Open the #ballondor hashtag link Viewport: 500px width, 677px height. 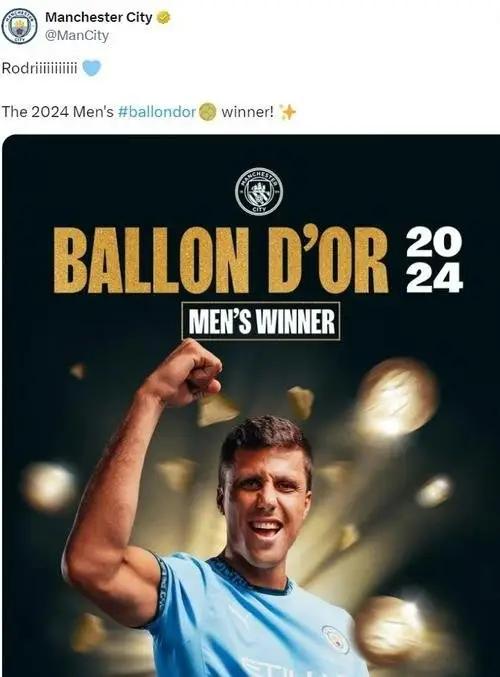(157, 112)
